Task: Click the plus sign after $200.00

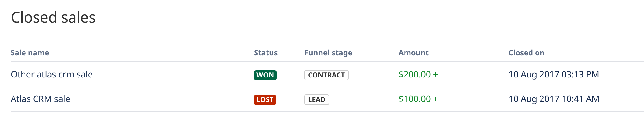Action: tap(435, 75)
